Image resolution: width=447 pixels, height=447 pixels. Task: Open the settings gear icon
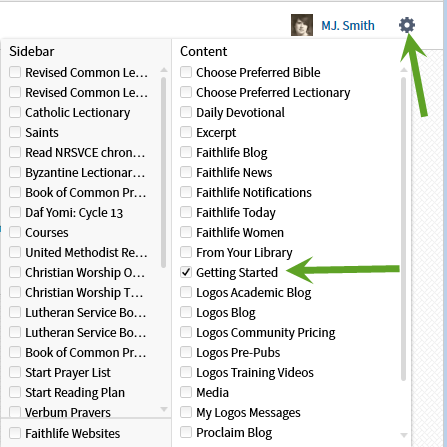pos(407,25)
